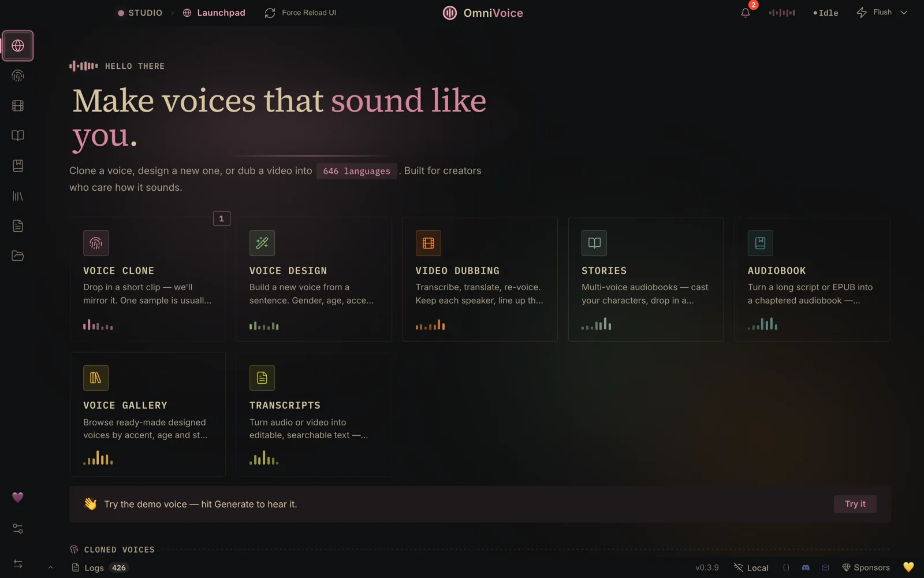The height and width of the screenshot is (578, 924).
Task: Open the settings sliders icon in the sidebar
Action: point(18,528)
